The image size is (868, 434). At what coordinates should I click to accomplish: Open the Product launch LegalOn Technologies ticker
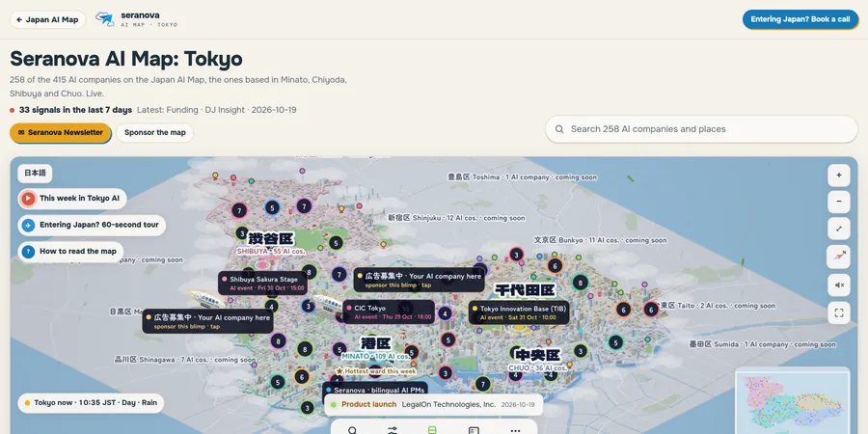click(433, 405)
